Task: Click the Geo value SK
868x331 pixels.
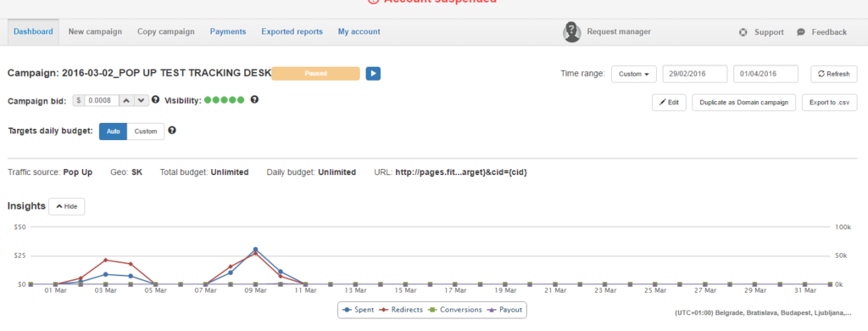Action: point(136,172)
